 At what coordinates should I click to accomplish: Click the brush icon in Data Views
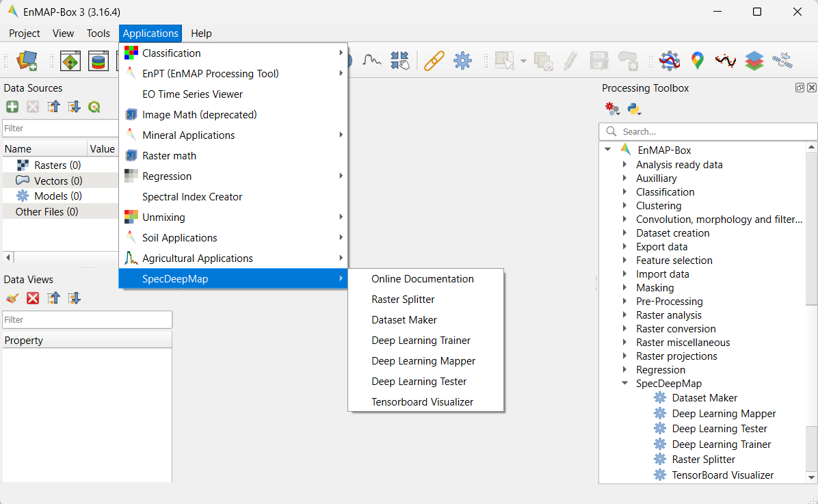12,298
